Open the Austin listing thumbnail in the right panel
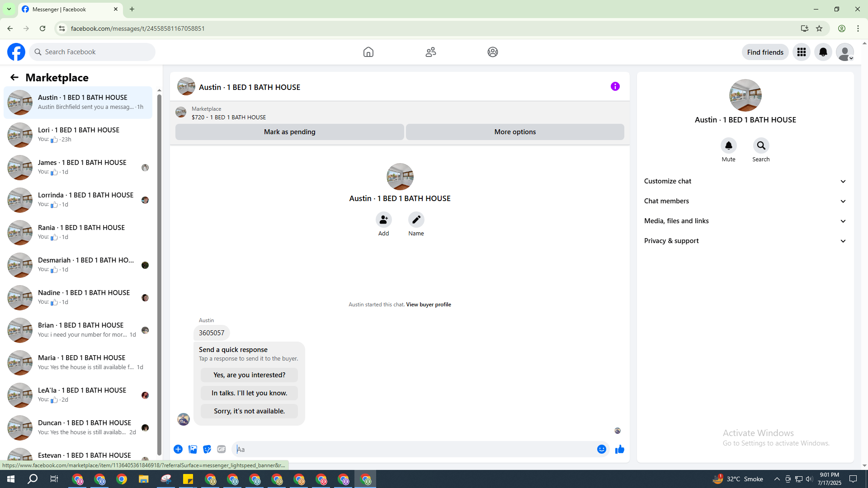This screenshot has height=488, width=868. pos(745,95)
